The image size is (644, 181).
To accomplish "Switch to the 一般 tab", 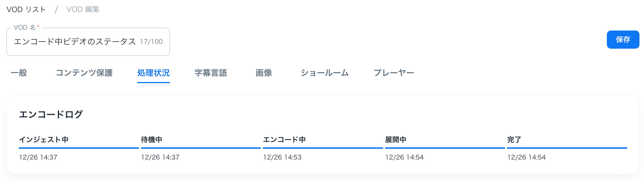I will tap(19, 73).
